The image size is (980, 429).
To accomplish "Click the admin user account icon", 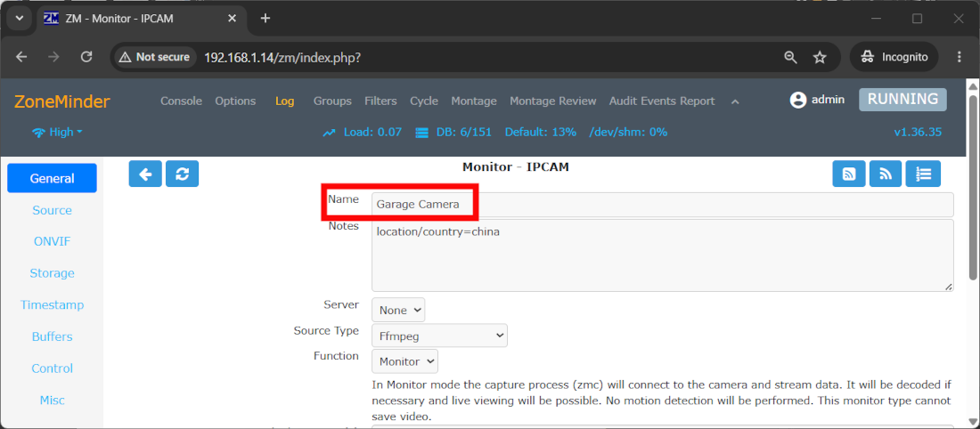I will (x=798, y=100).
